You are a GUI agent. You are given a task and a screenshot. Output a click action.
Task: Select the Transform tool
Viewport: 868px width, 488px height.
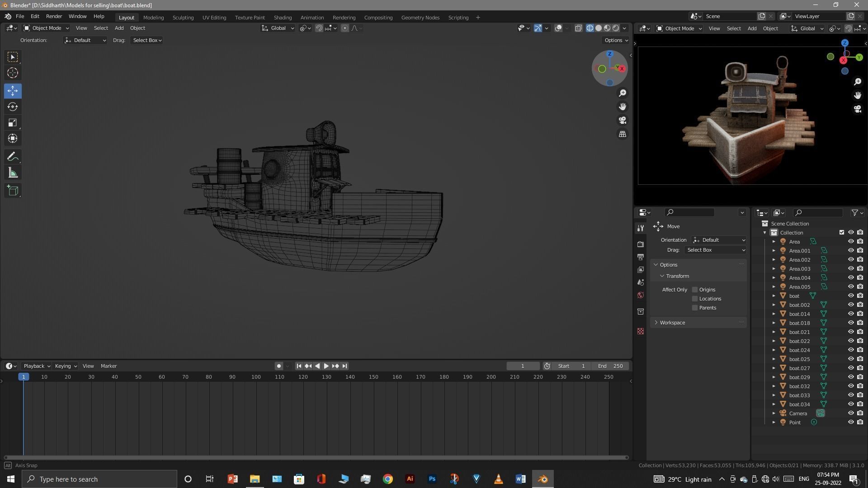13,138
